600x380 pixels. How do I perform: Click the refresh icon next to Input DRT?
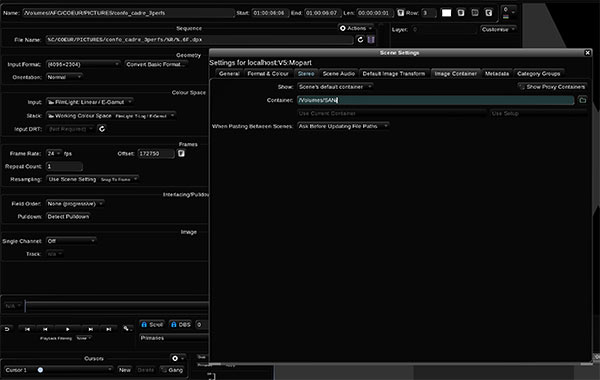102,129
